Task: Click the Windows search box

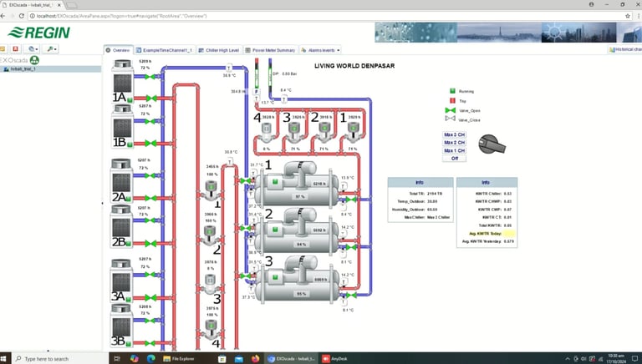Action: click(60, 359)
